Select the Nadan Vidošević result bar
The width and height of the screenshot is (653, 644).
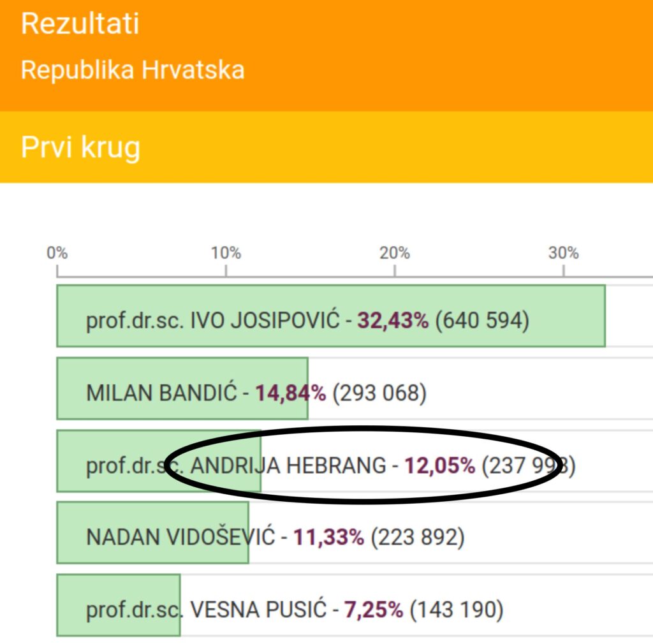(153, 533)
